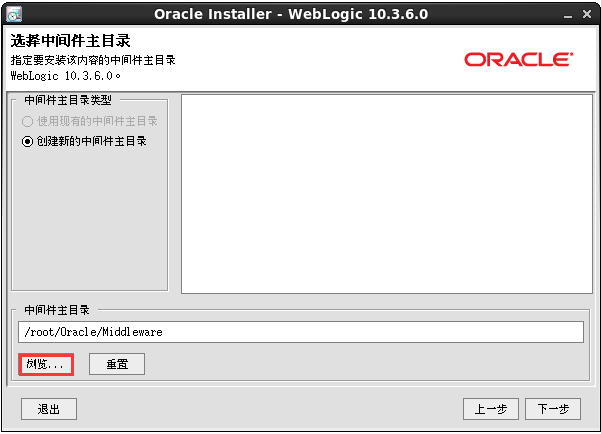Minimize the Oracle Installer window

pyautogui.click(x=568, y=15)
